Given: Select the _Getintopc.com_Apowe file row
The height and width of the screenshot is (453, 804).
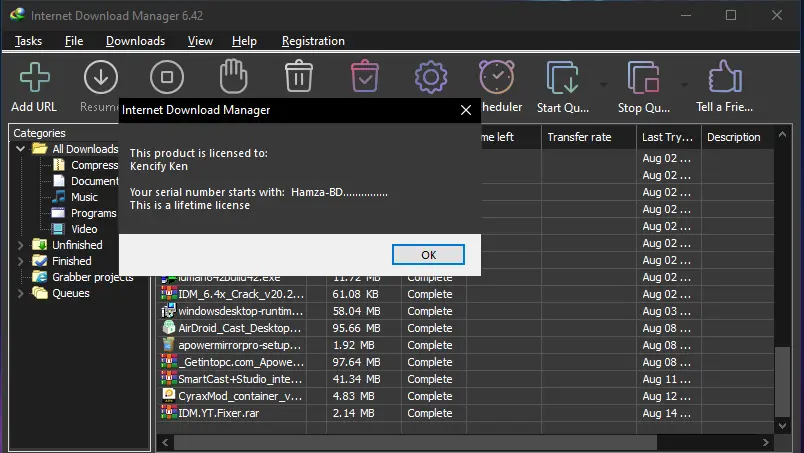Looking at the screenshot, I should pyautogui.click(x=467, y=362).
